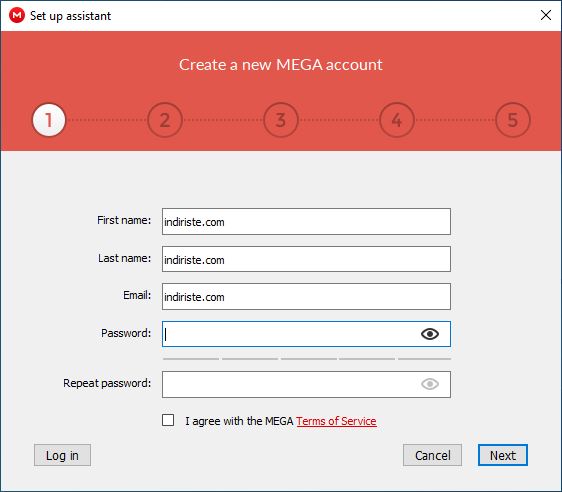The width and height of the screenshot is (562, 492).
Task: Click the MEGA logo in title bar
Action: (16, 15)
